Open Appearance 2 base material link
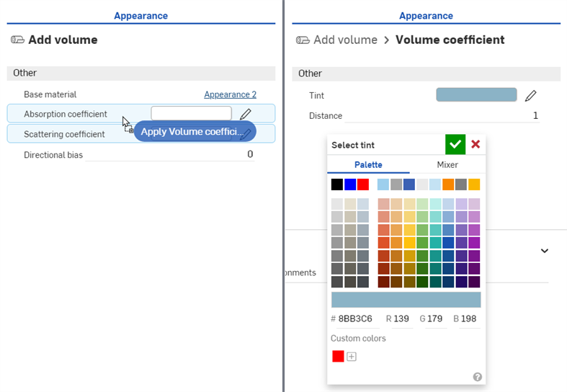Viewport: 567px width, 392px height. click(230, 94)
